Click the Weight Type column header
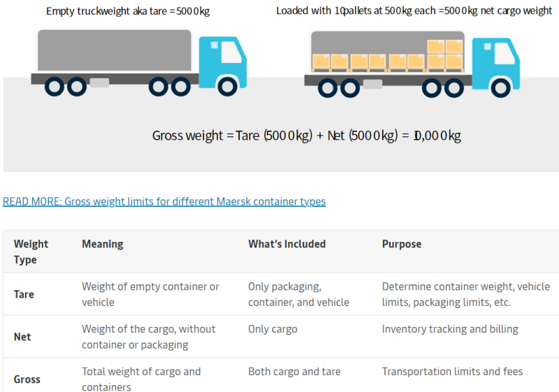 (31, 252)
